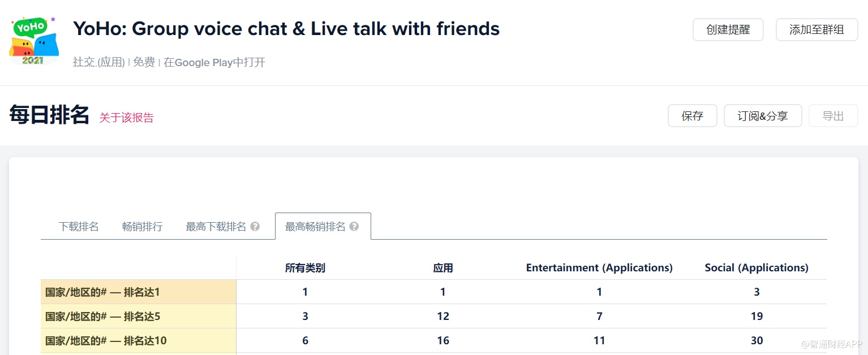Click the Social (Applications) column header
Screen dimensions: 868x355
coord(757,268)
